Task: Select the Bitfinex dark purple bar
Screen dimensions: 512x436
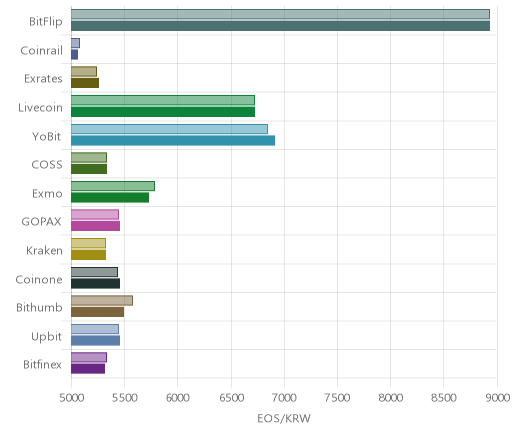Action: 88,369
